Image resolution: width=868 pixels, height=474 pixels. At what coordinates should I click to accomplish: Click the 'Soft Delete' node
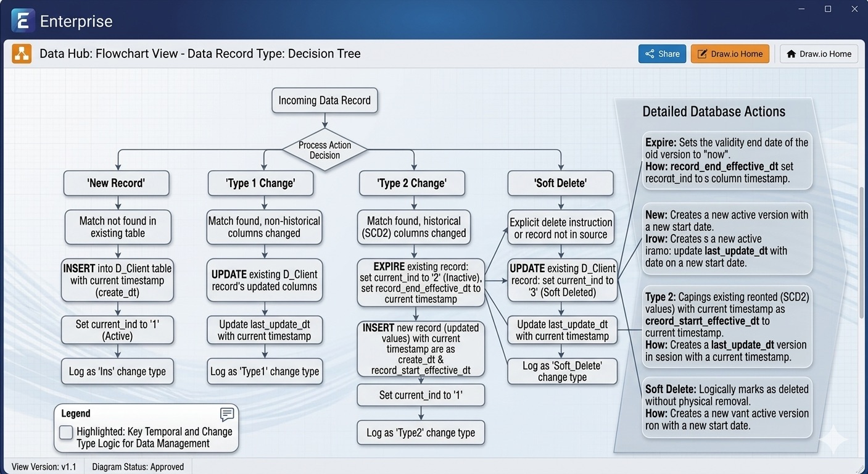point(560,183)
